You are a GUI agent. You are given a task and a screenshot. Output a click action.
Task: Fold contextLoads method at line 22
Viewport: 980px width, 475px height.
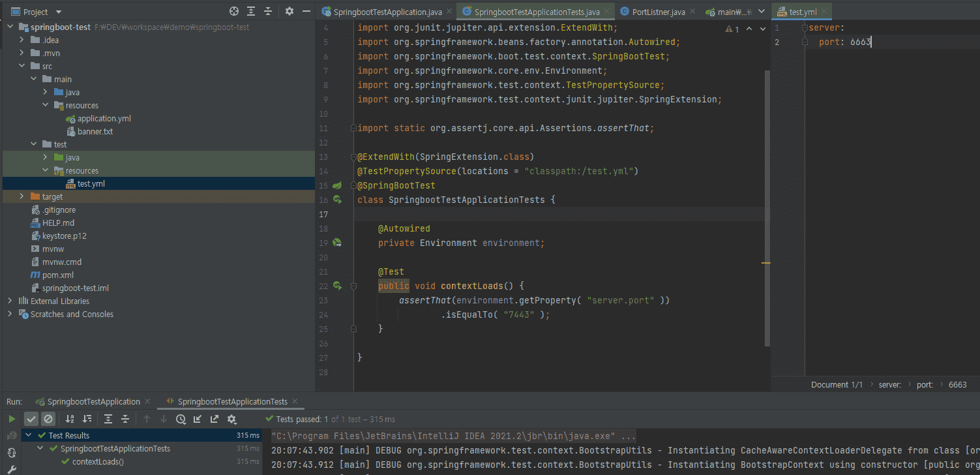(x=353, y=286)
